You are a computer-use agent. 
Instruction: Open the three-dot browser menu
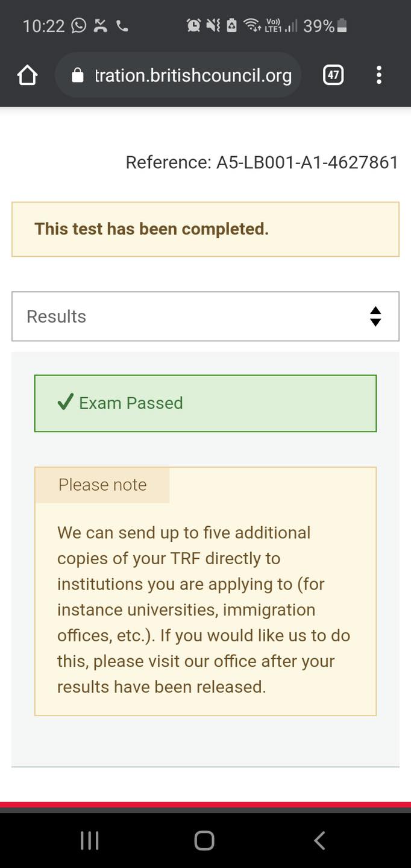pyautogui.click(x=378, y=75)
